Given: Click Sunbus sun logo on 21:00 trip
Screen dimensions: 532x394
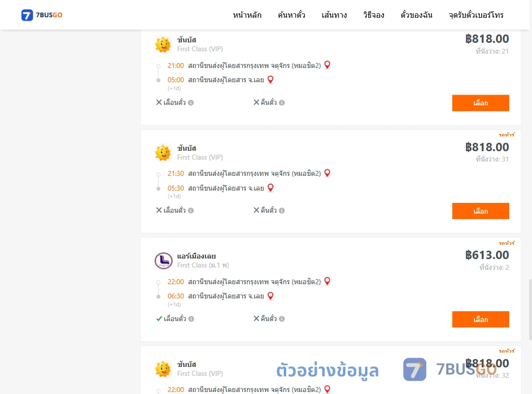Looking at the screenshot, I should tap(163, 44).
